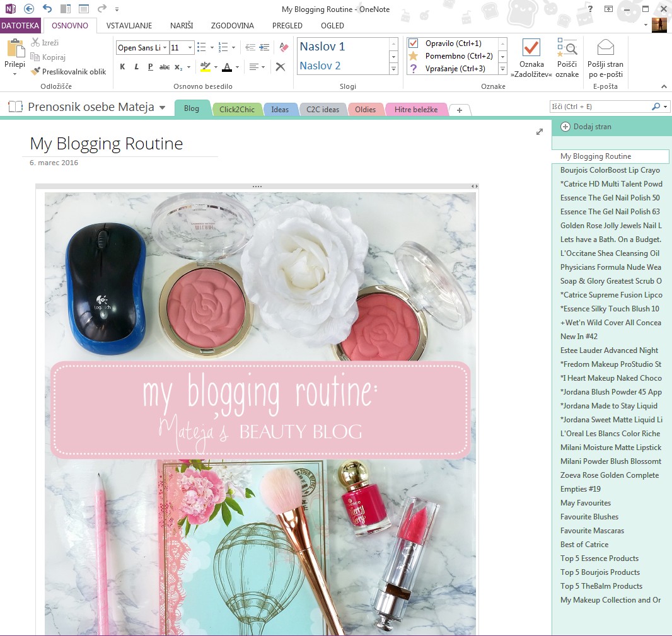The width and height of the screenshot is (672, 636).
Task: Click the page title My Blogging Routine
Action: pos(107,144)
